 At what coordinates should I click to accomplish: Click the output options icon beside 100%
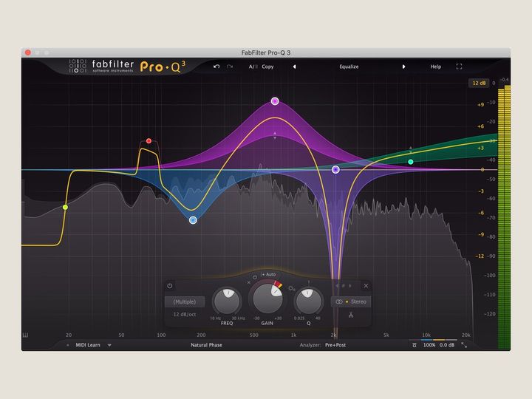414,345
